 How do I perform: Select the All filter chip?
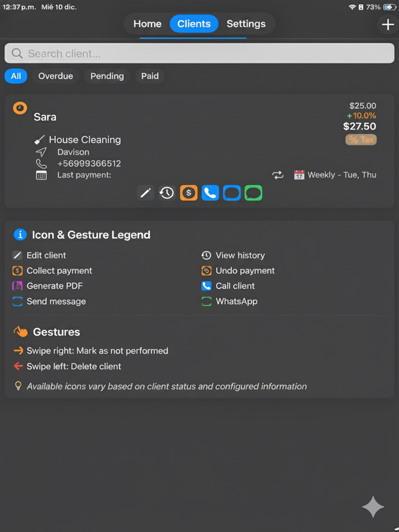16,76
